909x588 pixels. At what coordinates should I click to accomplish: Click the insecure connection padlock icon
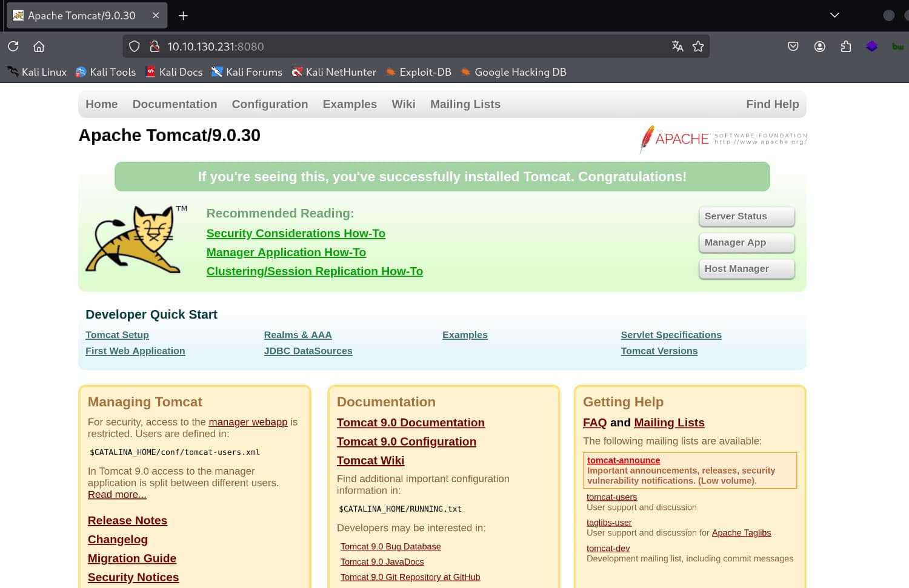point(155,47)
